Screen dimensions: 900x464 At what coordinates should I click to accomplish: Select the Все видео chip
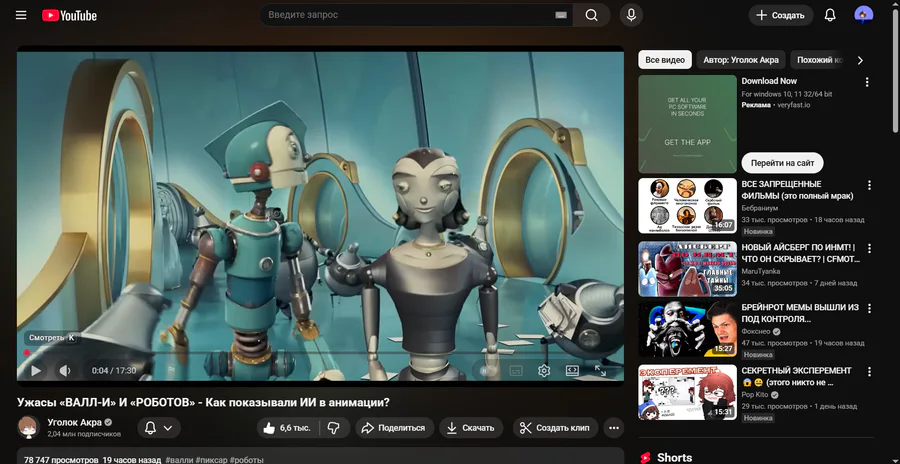click(665, 60)
